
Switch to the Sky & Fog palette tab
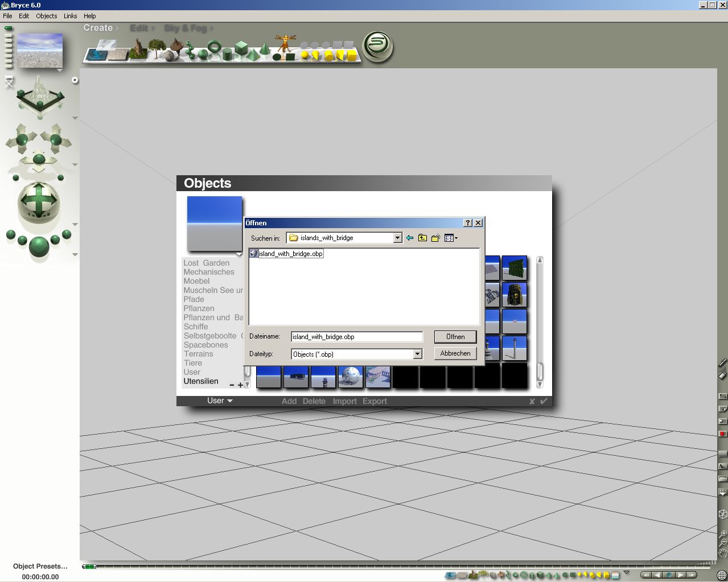tap(185, 28)
